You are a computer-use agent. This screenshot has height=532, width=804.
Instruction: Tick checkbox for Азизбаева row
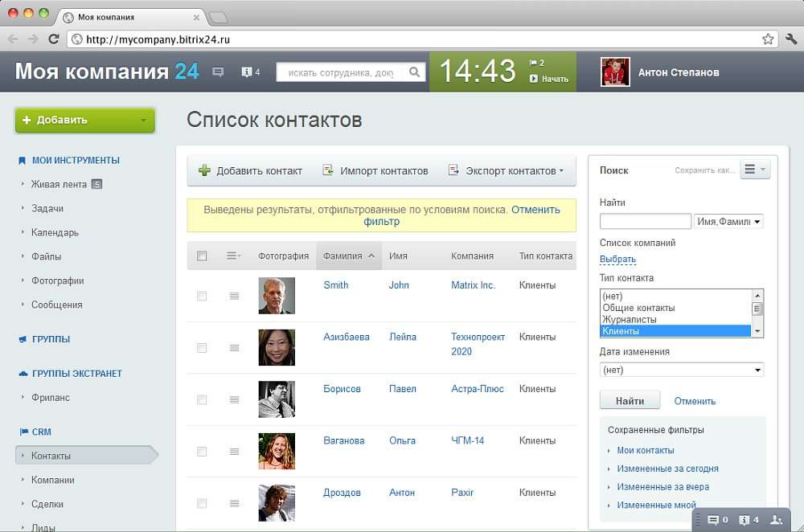202,348
